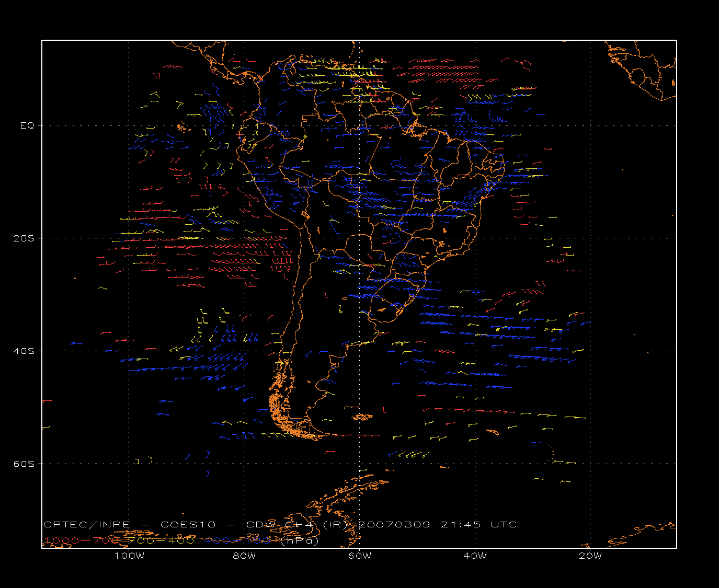Click the 100W longitude label

129,556
